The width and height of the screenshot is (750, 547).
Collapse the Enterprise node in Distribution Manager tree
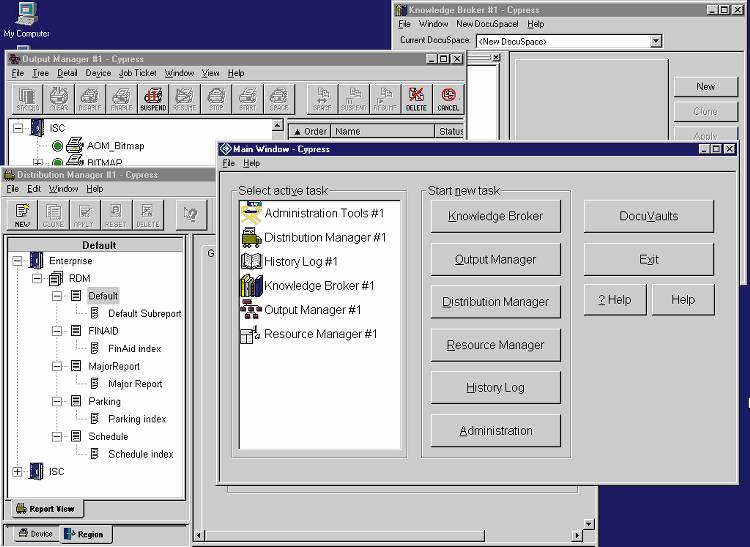pos(17,261)
